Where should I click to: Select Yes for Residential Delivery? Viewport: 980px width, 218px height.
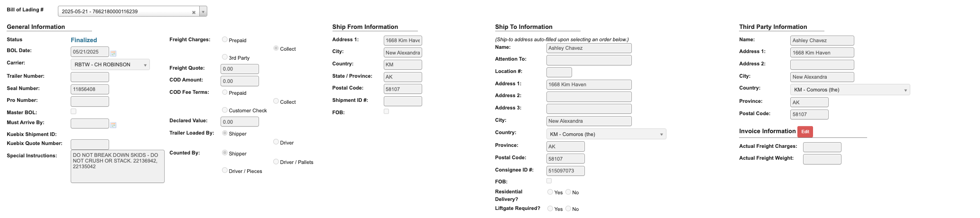(550, 191)
